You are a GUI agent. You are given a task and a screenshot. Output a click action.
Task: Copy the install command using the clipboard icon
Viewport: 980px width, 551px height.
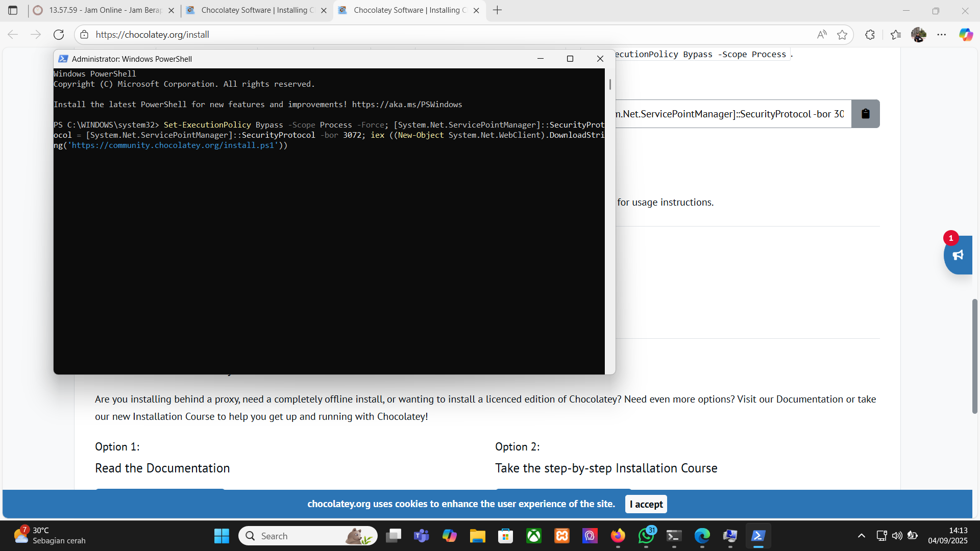click(x=865, y=114)
